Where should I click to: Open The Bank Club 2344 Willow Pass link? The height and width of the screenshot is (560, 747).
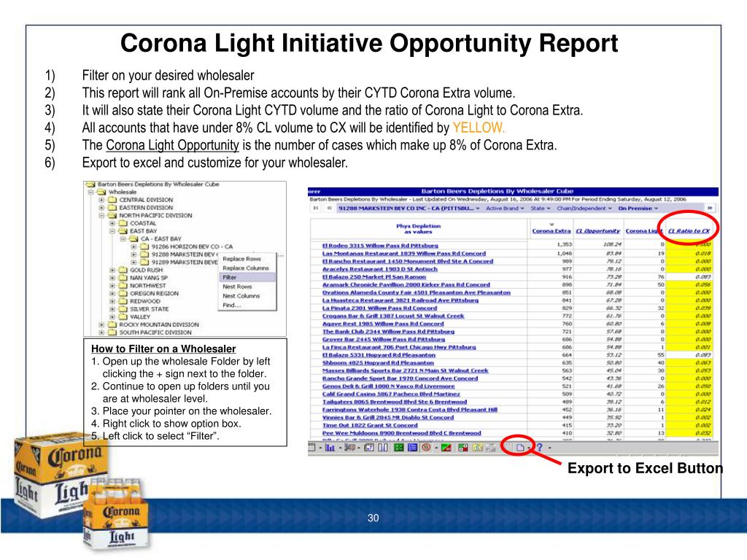coord(388,332)
